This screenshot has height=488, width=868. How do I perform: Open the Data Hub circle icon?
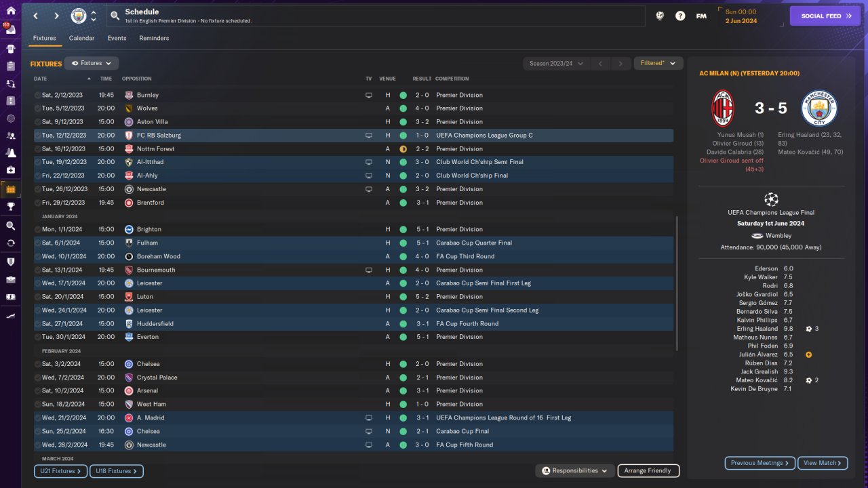pos(10,119)
